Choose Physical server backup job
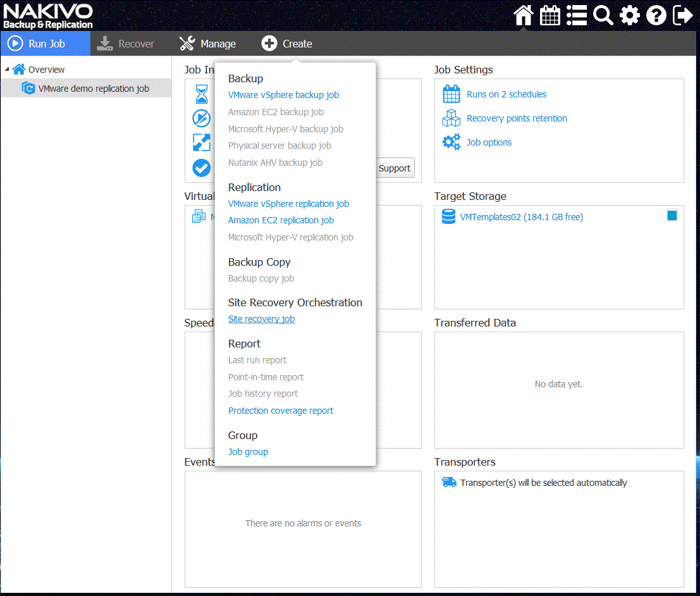Viewport: 700px width, 596px height. click(280, 145)
